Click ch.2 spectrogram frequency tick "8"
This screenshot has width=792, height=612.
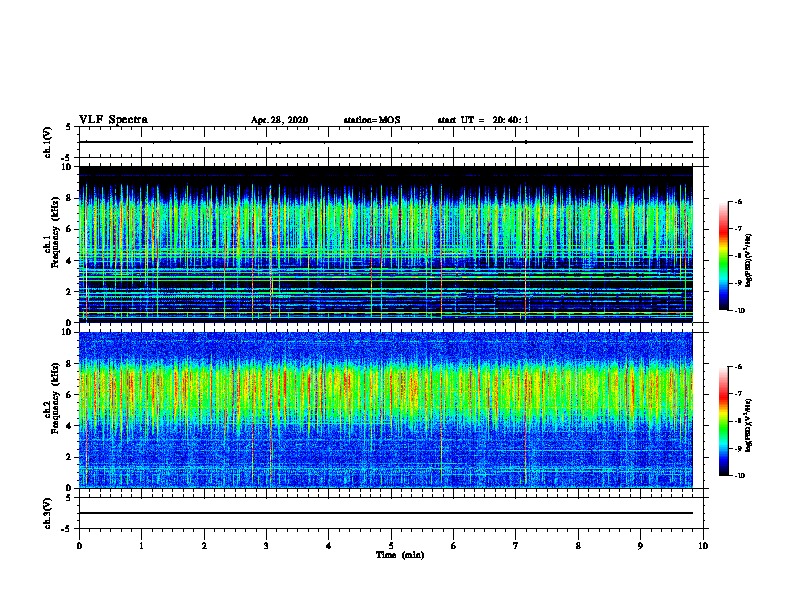[69, 364]
